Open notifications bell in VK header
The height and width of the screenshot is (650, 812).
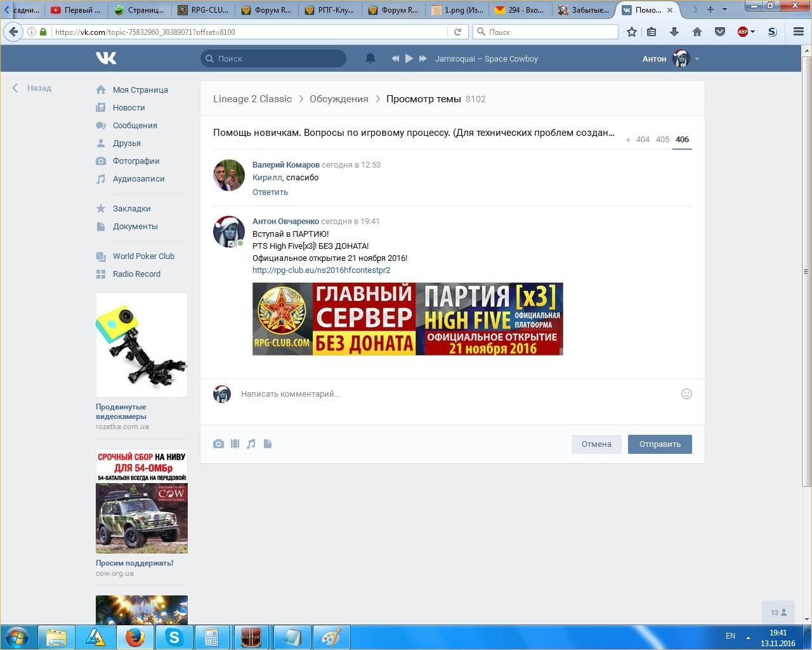370,58
